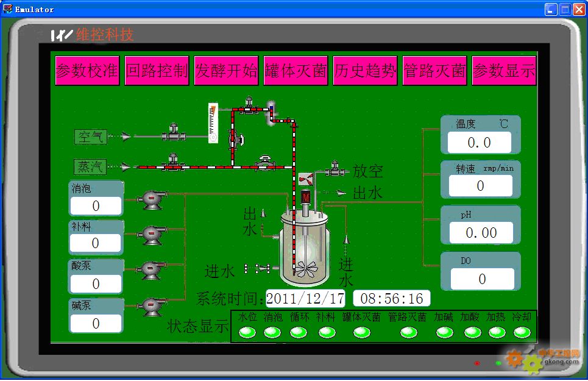The image size is (588, 381).
Task: Click the air flow meter gauge
Action: tap(213, 123)
